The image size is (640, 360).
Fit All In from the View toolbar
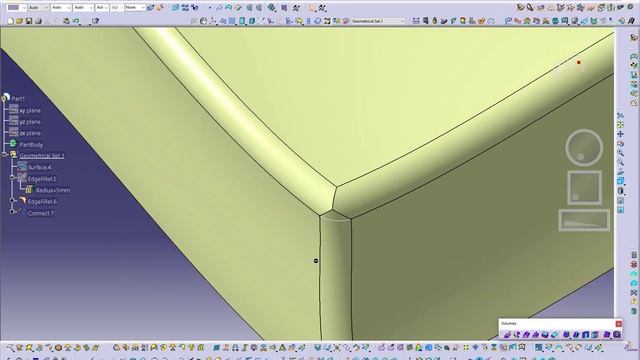coord(620,125)
